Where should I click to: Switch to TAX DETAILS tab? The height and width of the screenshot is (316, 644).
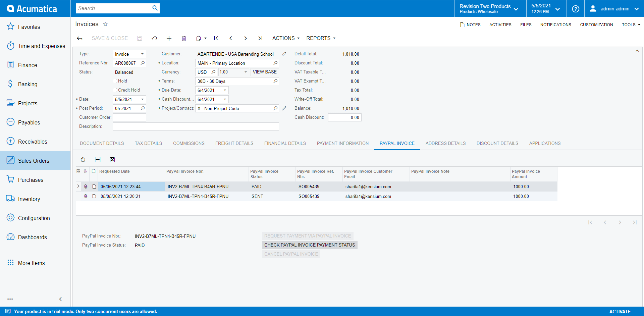pos(149,143)
